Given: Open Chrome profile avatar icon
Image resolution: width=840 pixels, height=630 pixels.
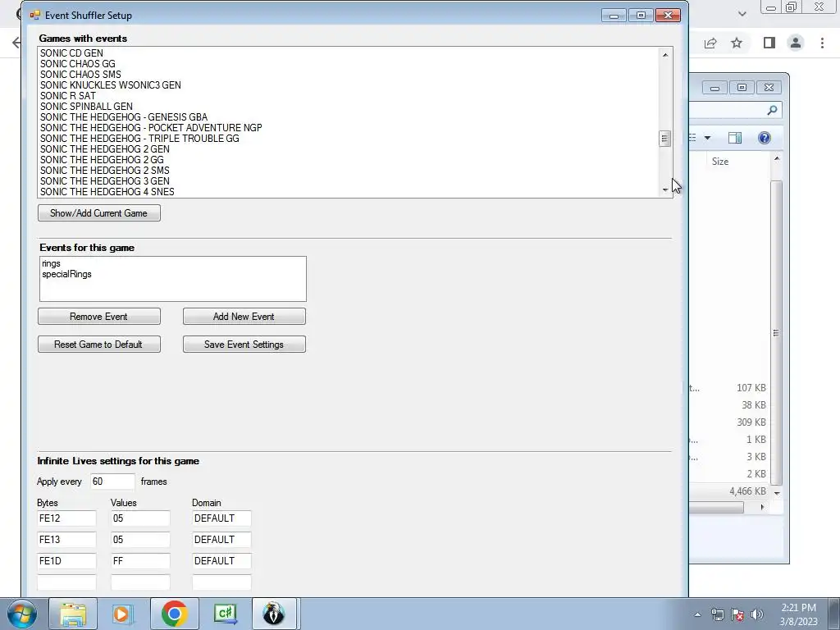Looking at the screenshot, I should (x=796, y=43).
